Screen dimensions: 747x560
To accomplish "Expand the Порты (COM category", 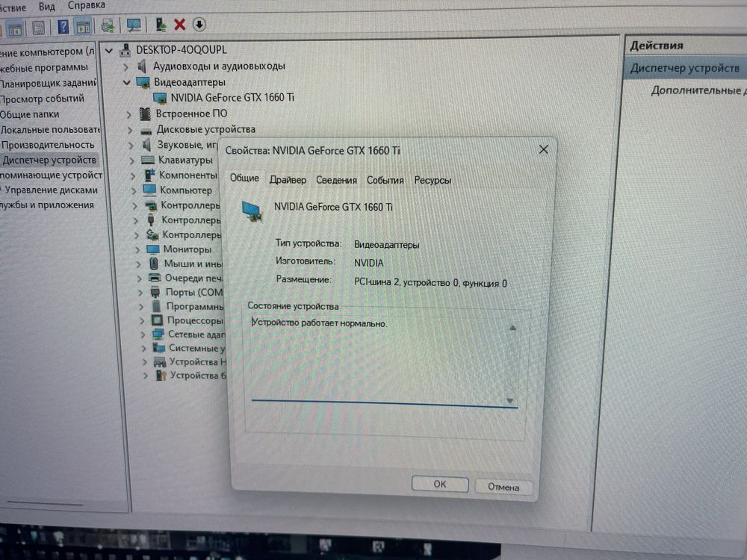I will [x=140, y=293].
